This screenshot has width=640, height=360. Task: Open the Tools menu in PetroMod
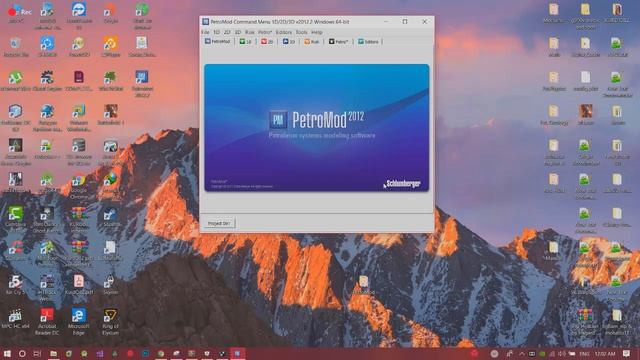(301, 32)
